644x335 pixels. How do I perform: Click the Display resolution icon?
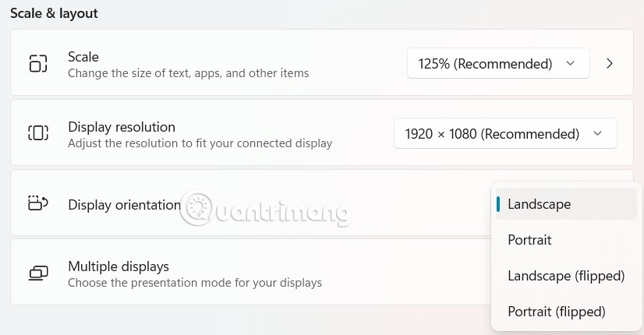click(x=38, y=133)
